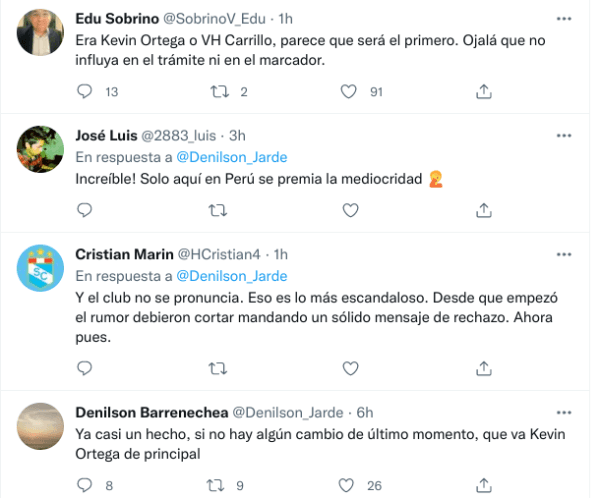The image size is (600, 498).
Task: Like José Luis's tweet
Action: click(x=349, y=210)
